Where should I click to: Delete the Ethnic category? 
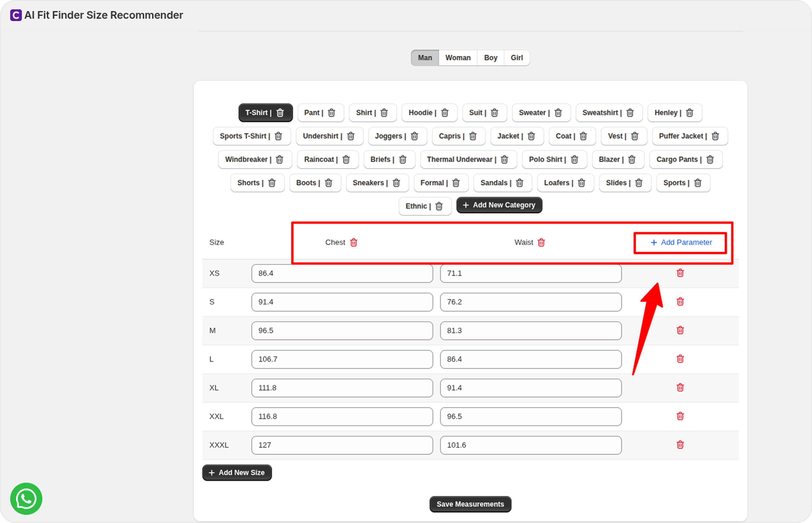click(x=439, y=206)
